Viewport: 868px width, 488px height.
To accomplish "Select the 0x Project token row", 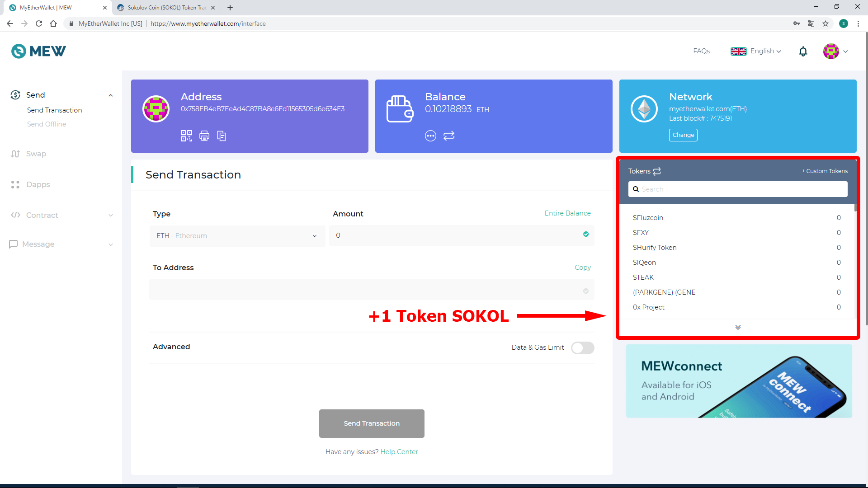I will pyautogui.click(x=737, y=307).
